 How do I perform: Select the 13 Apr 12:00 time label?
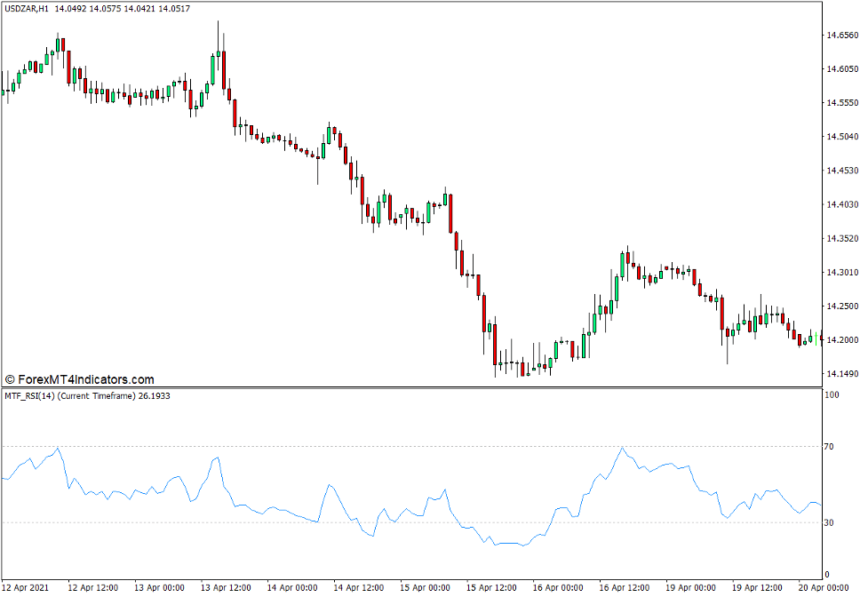[x=224, y=587]
